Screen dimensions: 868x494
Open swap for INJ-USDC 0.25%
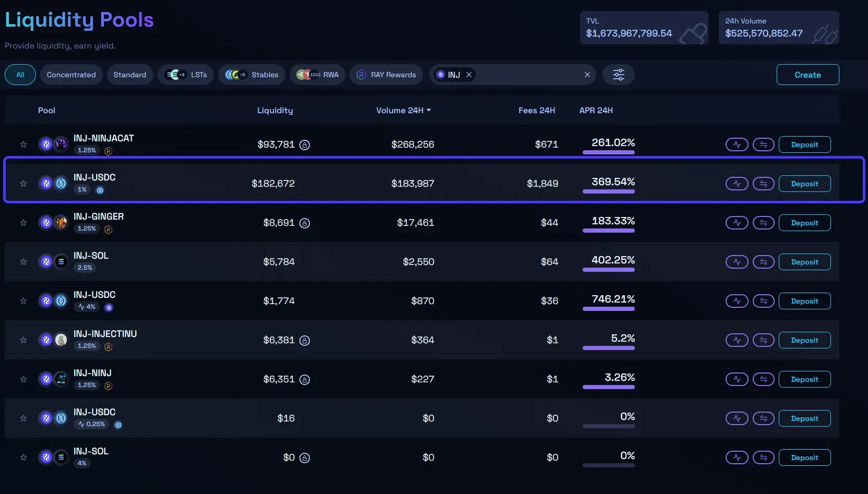coord(763,418)
